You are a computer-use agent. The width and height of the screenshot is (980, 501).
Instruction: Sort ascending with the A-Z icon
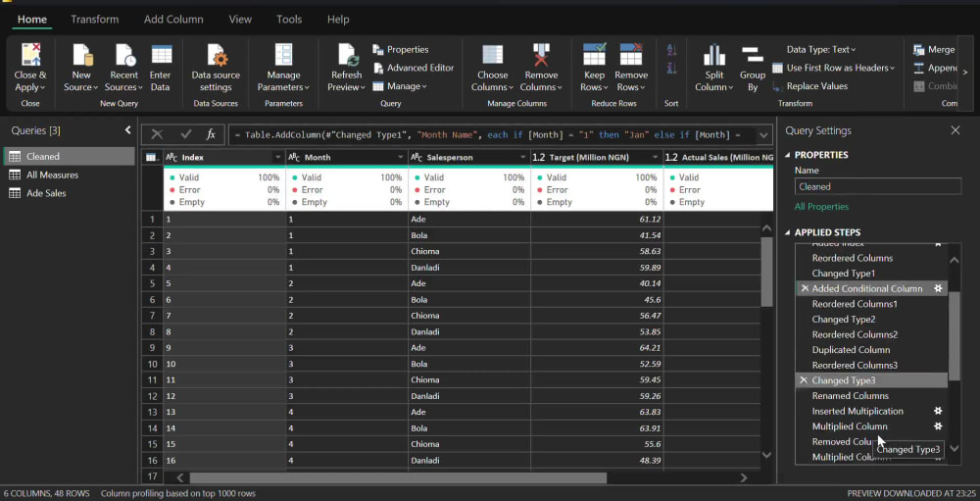pos(671,50)
